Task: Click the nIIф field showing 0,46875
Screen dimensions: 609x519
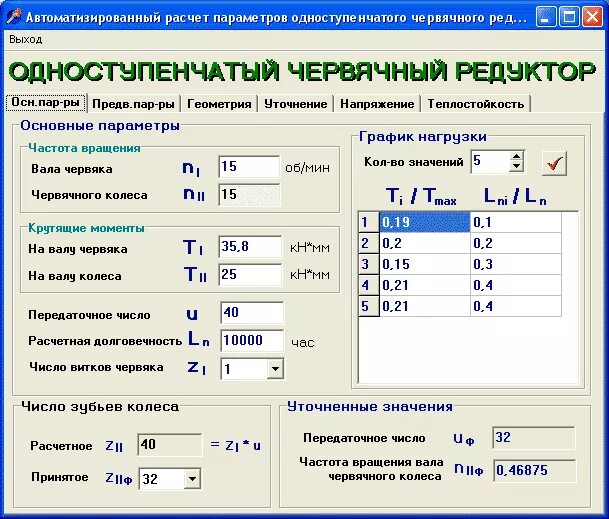Action: click(534, 470)
